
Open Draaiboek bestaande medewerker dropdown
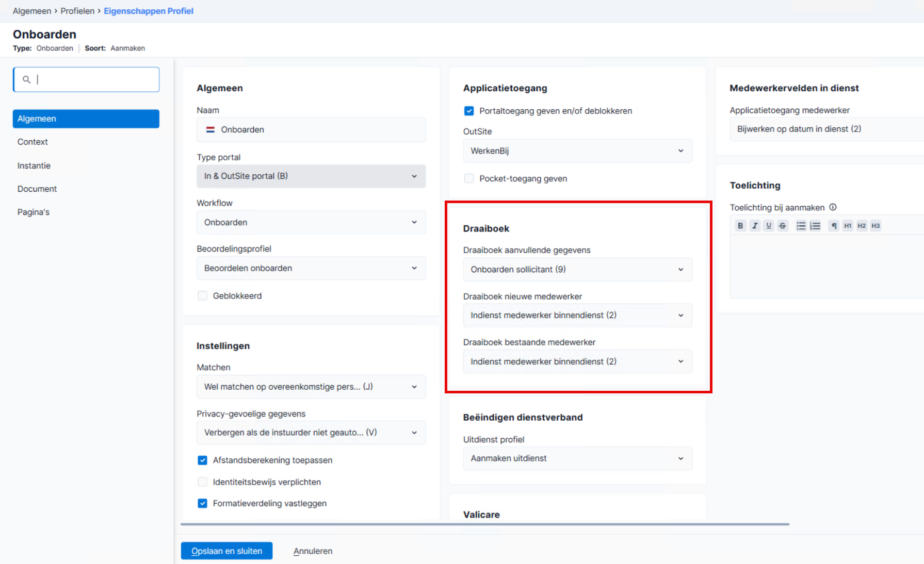pyautogui.click(x=577, y=361)
